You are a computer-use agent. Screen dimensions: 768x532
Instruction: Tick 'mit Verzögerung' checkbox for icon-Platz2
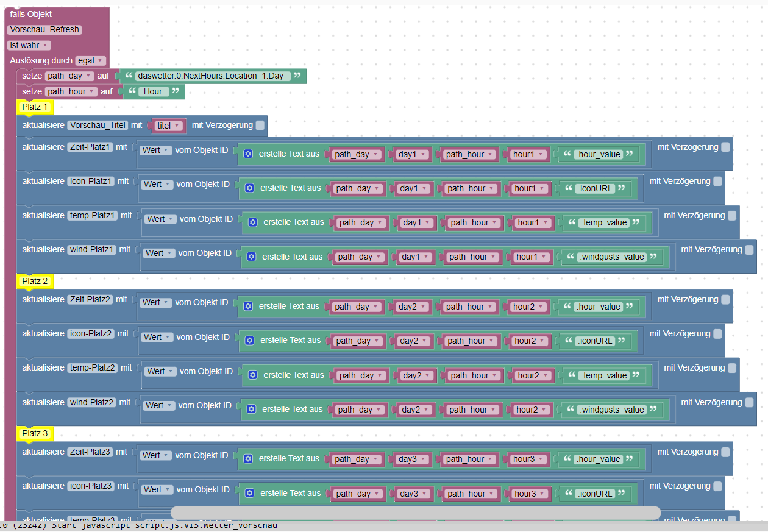click(717, 333)
